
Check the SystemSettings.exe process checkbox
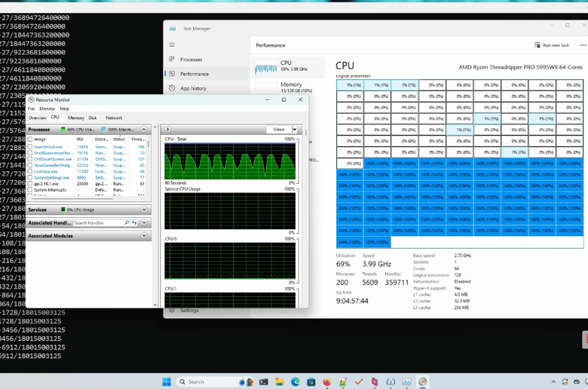[x=30, y=177]
